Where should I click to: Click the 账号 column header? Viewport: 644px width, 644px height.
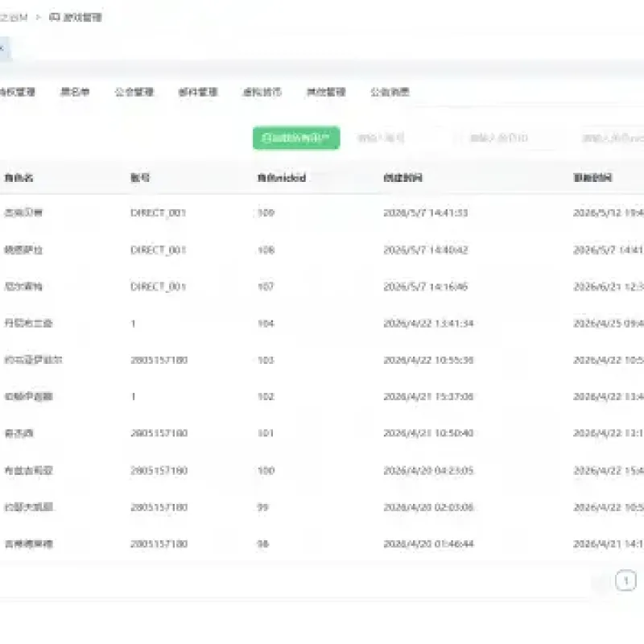tap(140, 177)
